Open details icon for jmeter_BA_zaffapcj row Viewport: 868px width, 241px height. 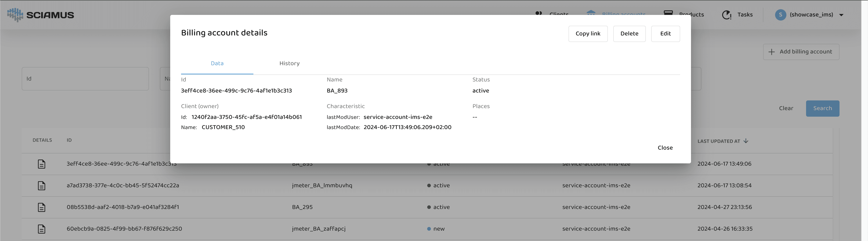(41, 229)
